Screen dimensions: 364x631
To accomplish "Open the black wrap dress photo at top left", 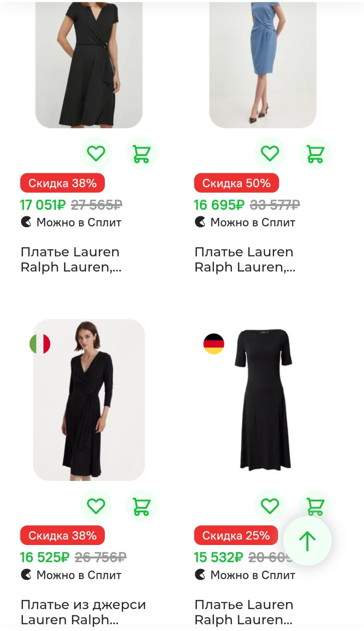I will click(89, 66).
